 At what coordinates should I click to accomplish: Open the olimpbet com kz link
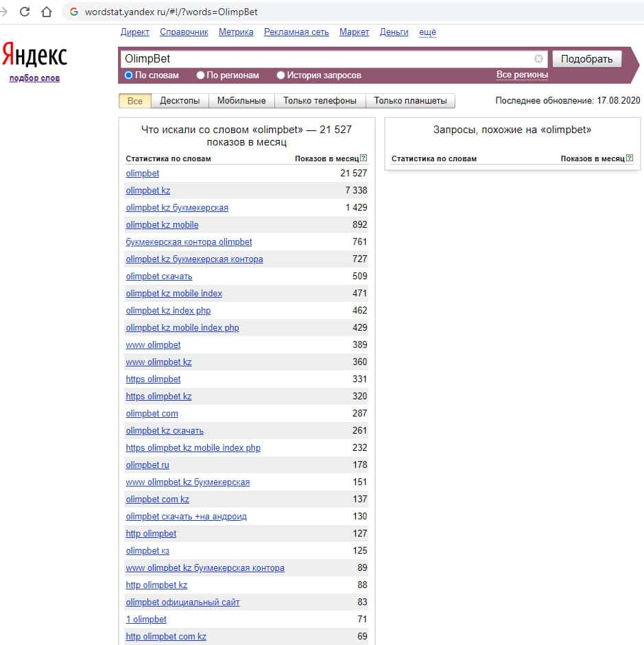click(x=158, y=500)
